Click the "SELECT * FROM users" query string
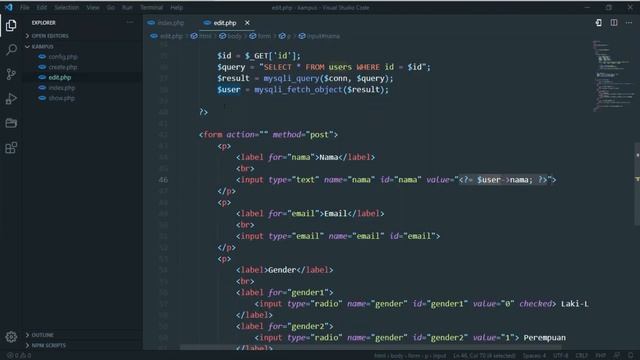Image resolution: width=640 pixels, height=360 pixels. (x=305, y=67)
